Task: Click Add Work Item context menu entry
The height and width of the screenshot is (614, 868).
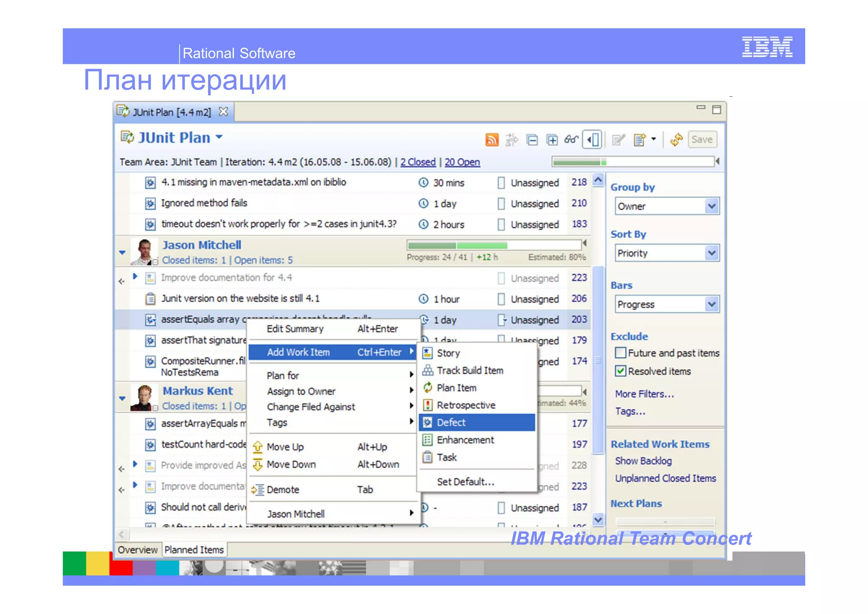Action: (333, 352)
